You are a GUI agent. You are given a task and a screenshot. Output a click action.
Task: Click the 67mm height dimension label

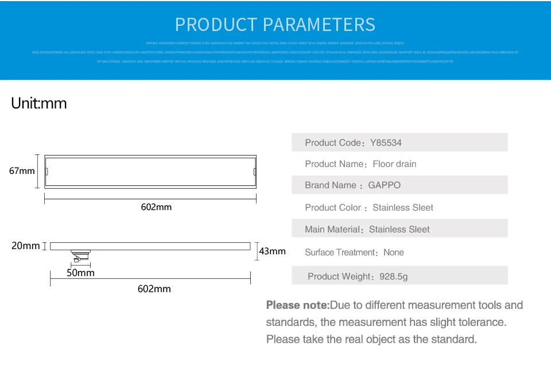click(x=22, y=171)
